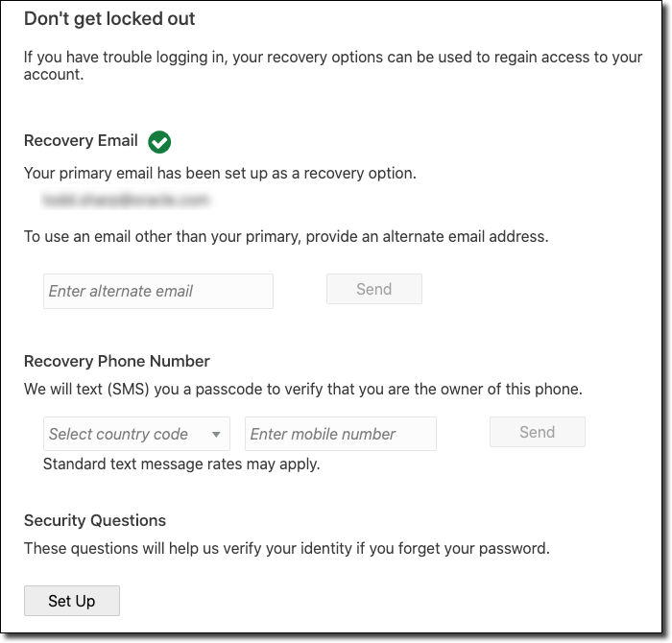672x643 pixels.
Task: Click the Recovery Email heading text
Action: click(81, 141)
